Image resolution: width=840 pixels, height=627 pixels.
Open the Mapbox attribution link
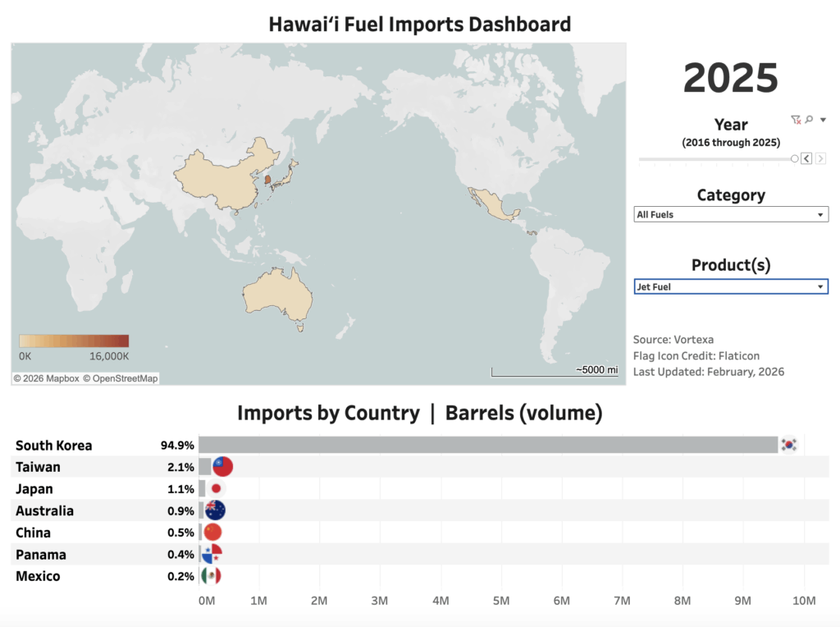(x=46, y=378)
